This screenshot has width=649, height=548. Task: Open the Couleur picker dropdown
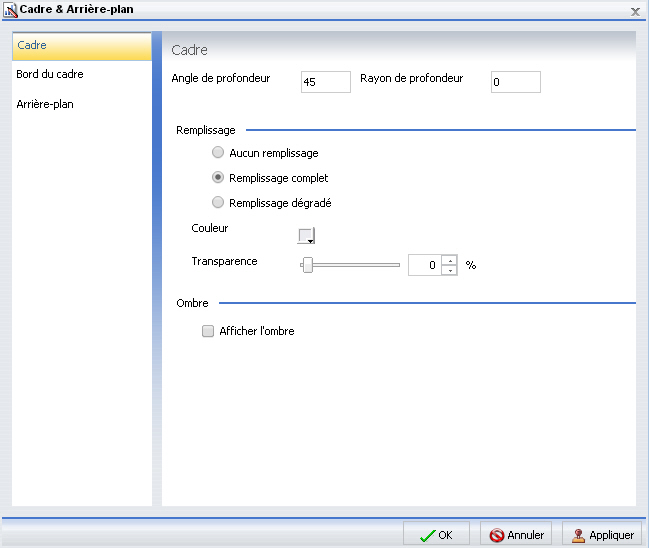click(x=306, y=236)
